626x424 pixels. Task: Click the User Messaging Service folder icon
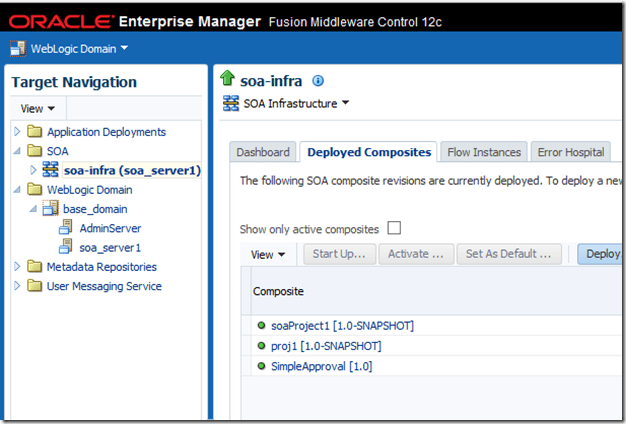tap(35, 285)
